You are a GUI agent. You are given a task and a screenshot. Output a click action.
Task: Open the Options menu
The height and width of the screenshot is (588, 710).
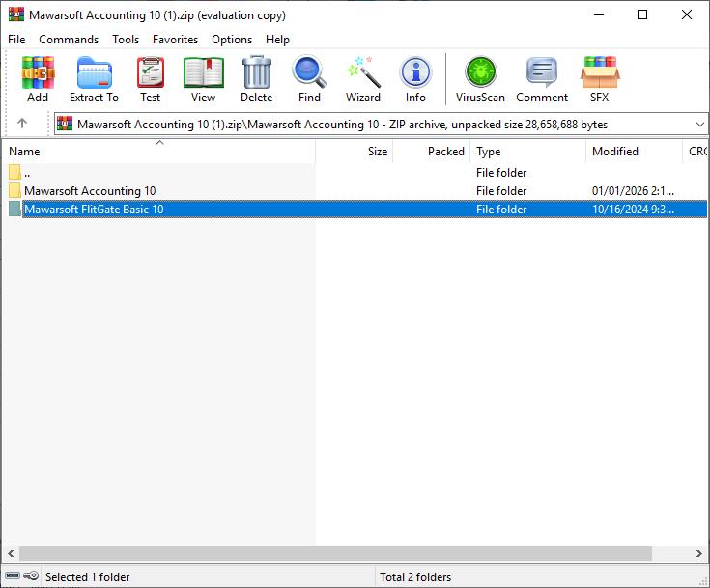[232, 40]
